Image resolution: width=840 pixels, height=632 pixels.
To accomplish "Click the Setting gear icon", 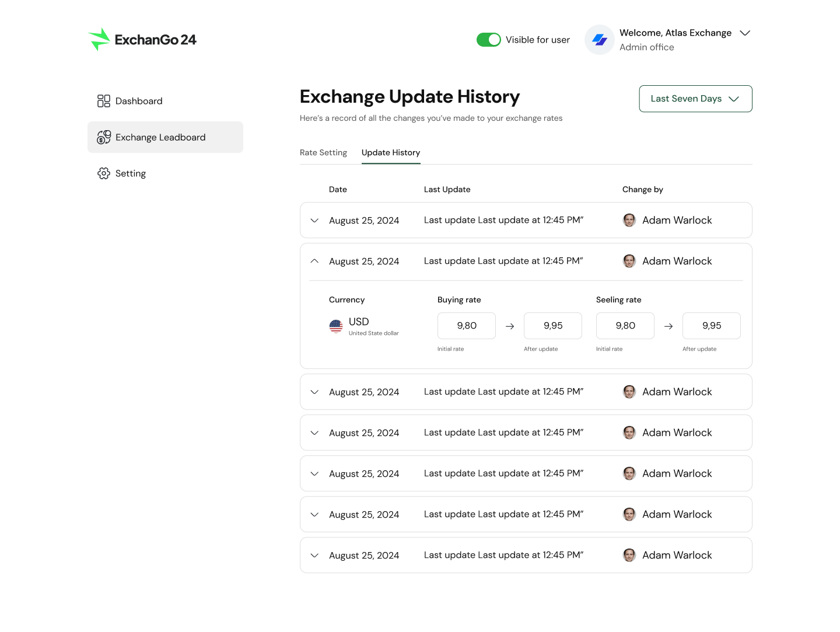I will tap(104, 173).
